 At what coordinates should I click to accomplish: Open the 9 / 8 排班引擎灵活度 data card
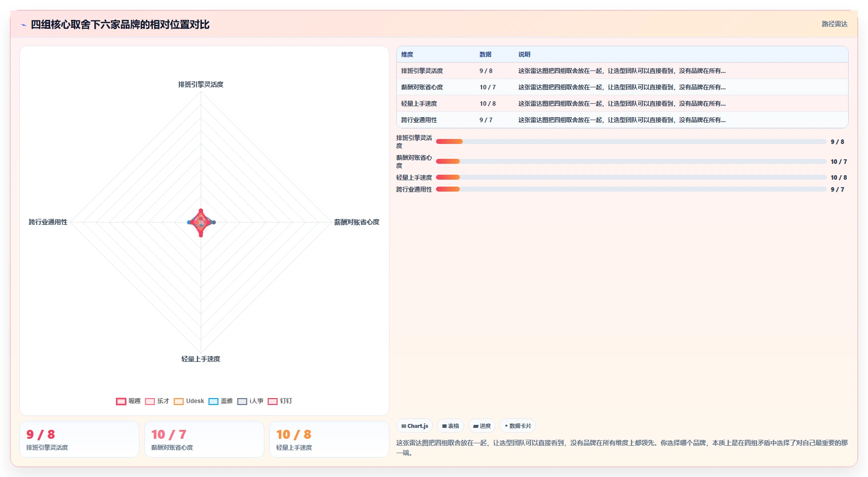(x=79, y=439)
